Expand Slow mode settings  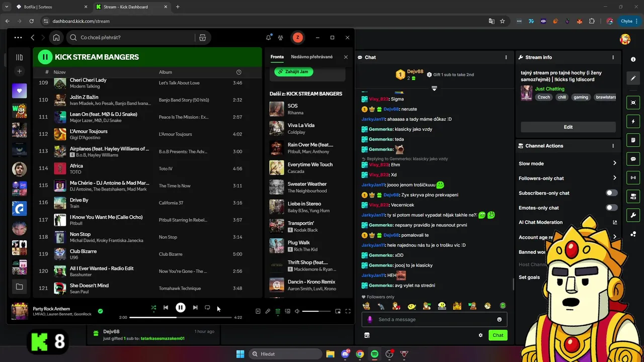click(x=568, y=163)
